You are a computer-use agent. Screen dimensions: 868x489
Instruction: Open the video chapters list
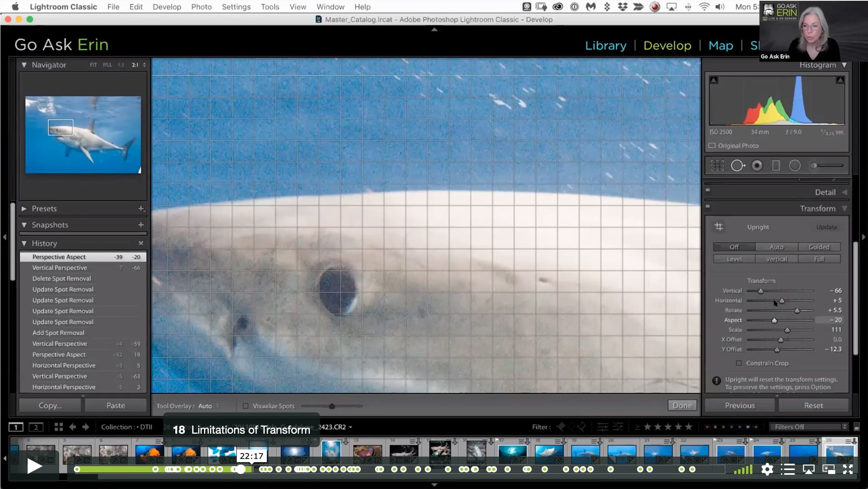click(787, 469)
